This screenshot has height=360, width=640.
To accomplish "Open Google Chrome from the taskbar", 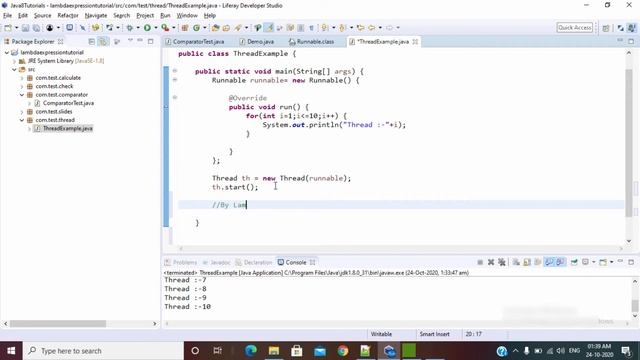I will (x=343, y=351).
